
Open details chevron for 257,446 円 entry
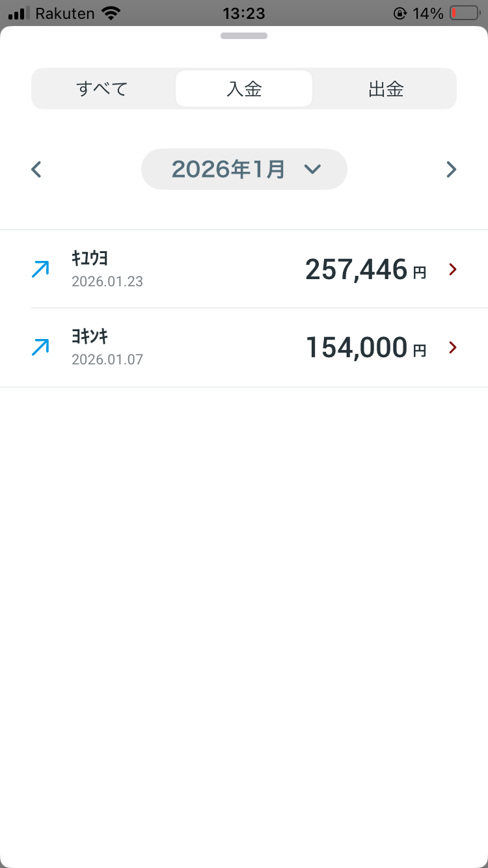(454, 269)
